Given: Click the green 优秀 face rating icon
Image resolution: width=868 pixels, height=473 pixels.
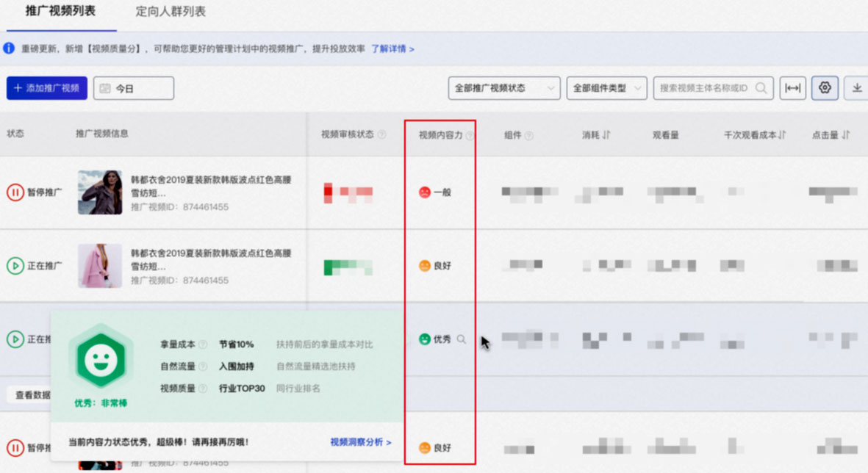Looking at the screenshot, I should (425, 339).
